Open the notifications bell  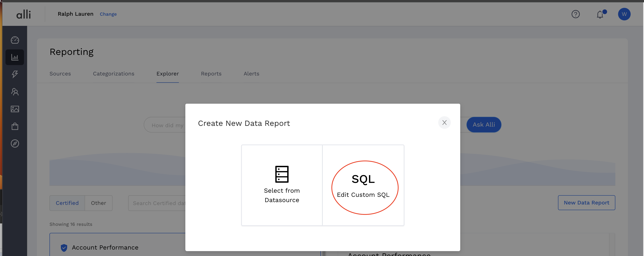coord(600,15)
